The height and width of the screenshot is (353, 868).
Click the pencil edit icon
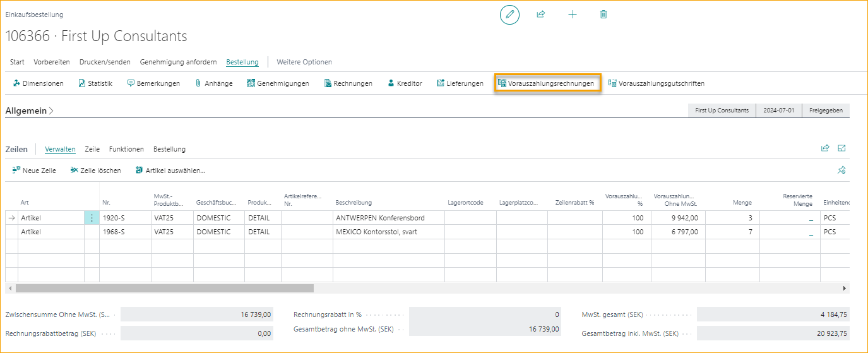(509, 15)
